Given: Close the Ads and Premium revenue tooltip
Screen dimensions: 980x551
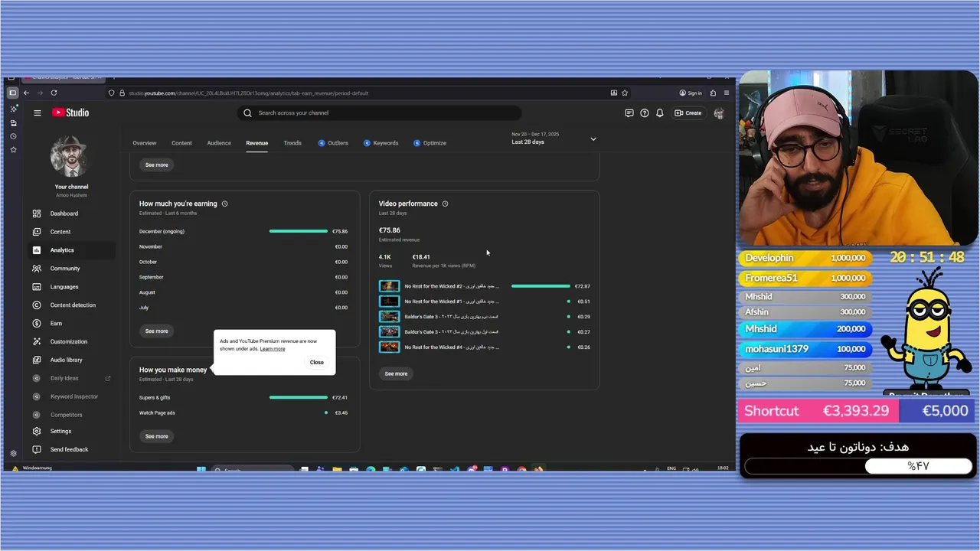Looking at the screenshot, I should [317, 362].
